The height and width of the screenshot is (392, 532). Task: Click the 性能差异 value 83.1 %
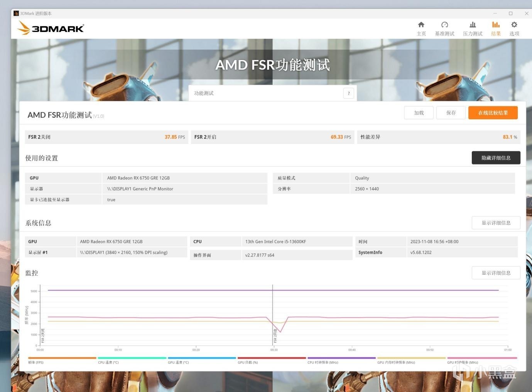(x=510, y=137)
